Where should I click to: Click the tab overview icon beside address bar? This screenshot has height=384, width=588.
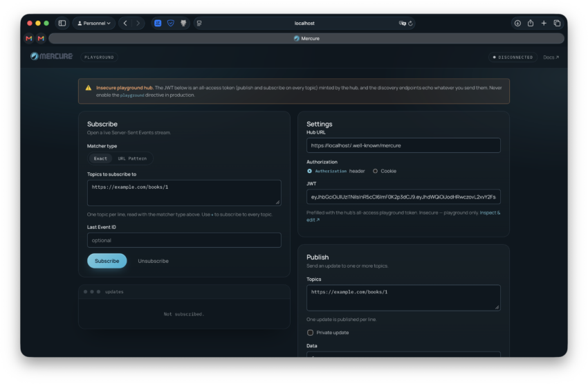tap(199, 24)
